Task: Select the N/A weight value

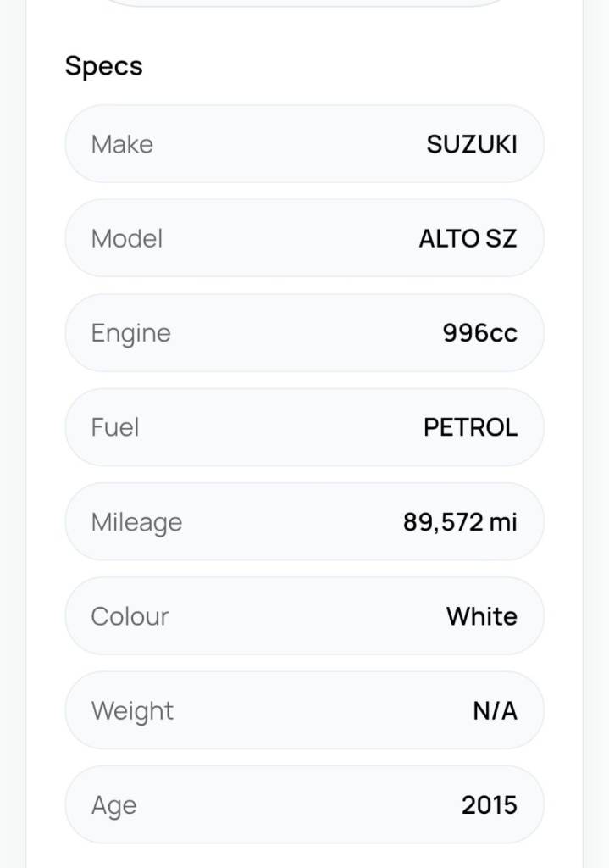Action: coord(495,710)
